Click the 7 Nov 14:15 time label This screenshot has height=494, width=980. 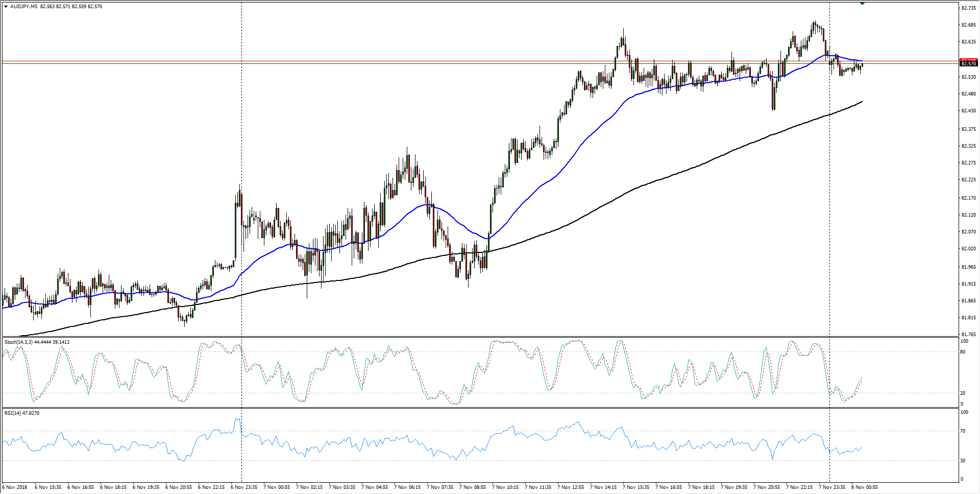(603, 487)
